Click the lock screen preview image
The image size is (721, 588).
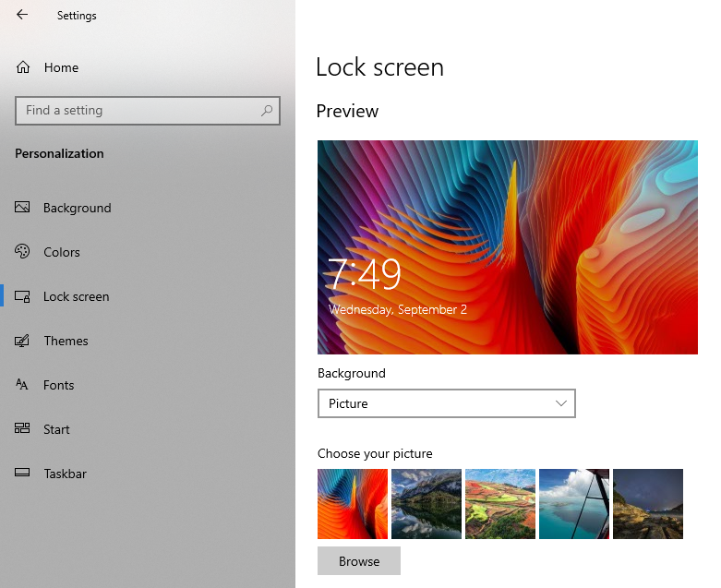(x=508, y=246)
